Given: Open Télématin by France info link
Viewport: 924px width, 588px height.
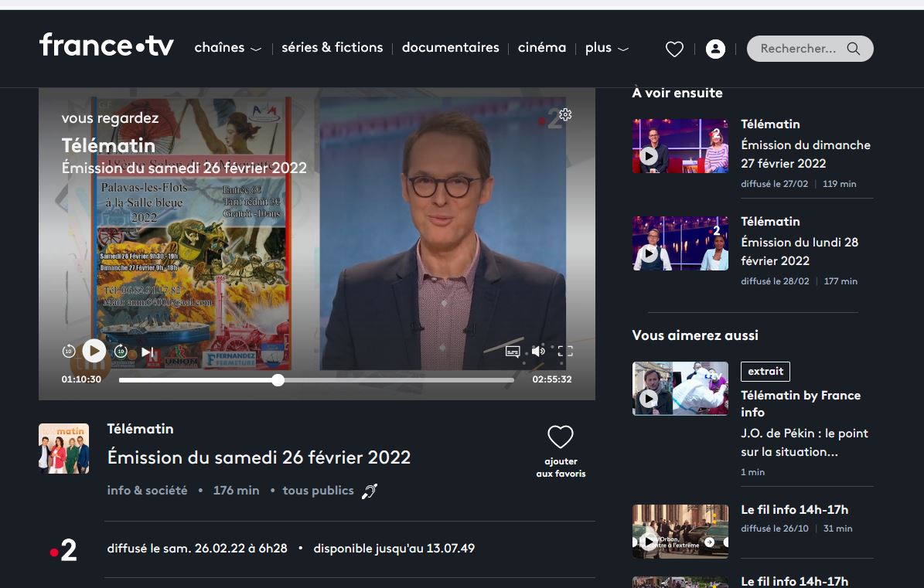Looking at the screenshot, I should pyautogui.click(x=801, y=404).
